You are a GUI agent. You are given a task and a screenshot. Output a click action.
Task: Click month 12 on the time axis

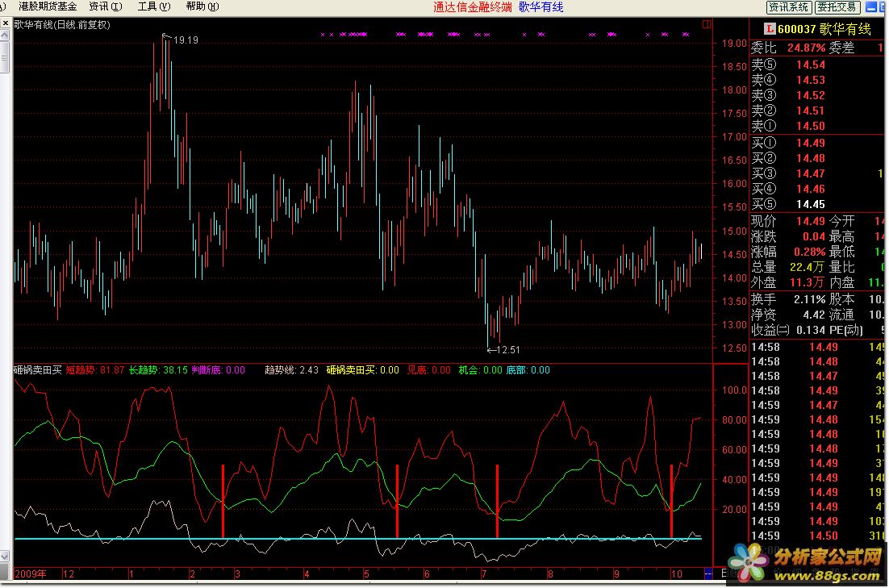[x=68, y=573]
